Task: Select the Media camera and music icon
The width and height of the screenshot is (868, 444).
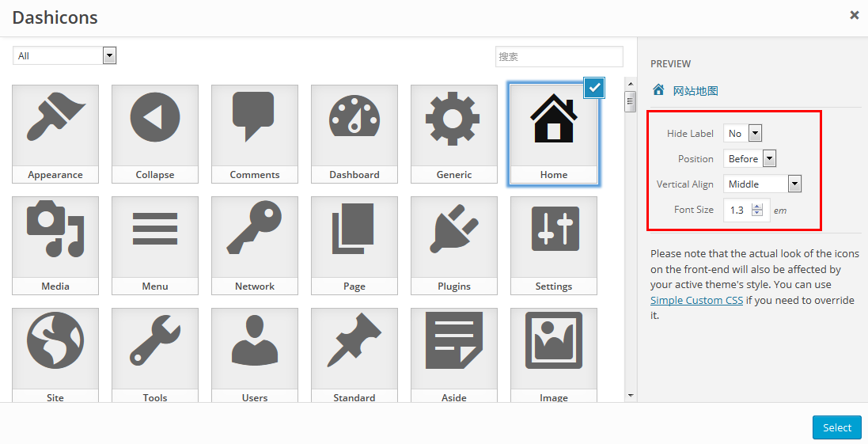Action: click(x=55, y=237)
